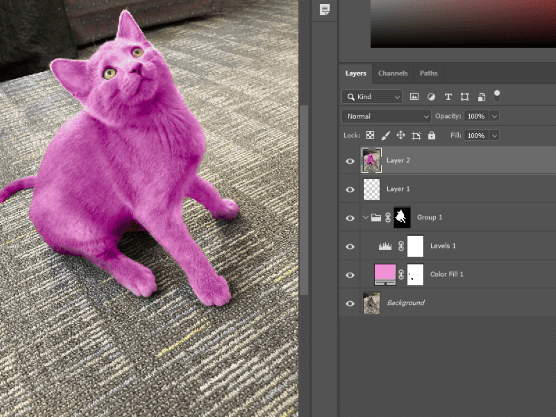Collapse the Group 1 folder
The height and width of the screenshot is (417, 556).
pos(366,217)
